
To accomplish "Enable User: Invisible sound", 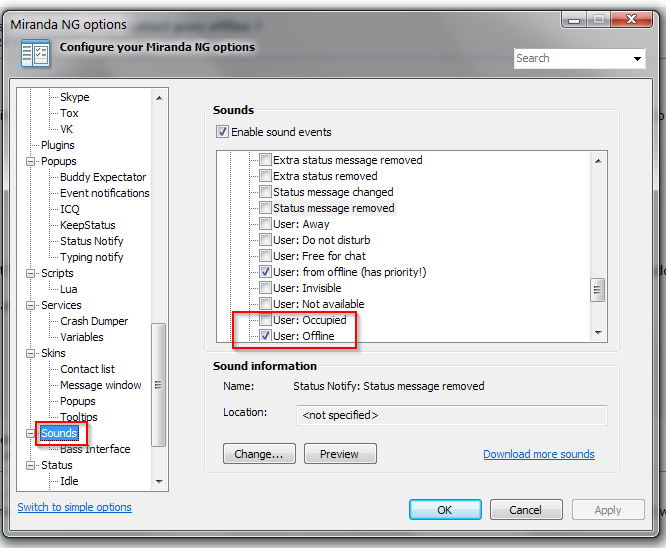I will (265, 288).
